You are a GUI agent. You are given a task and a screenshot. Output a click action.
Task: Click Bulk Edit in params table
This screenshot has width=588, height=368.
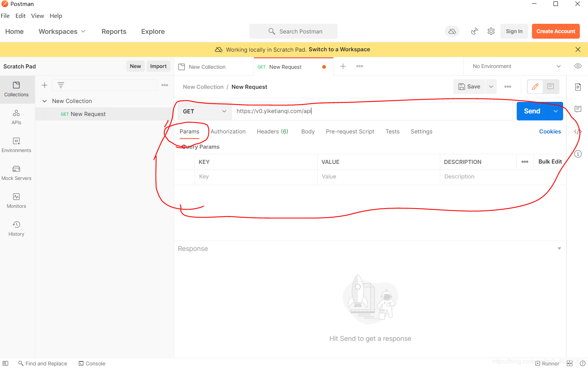pos(550,162)
